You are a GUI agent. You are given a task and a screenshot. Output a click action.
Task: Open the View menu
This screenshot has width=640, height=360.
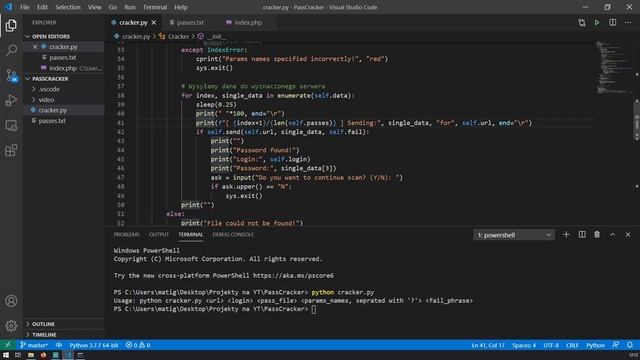(94, 7)
